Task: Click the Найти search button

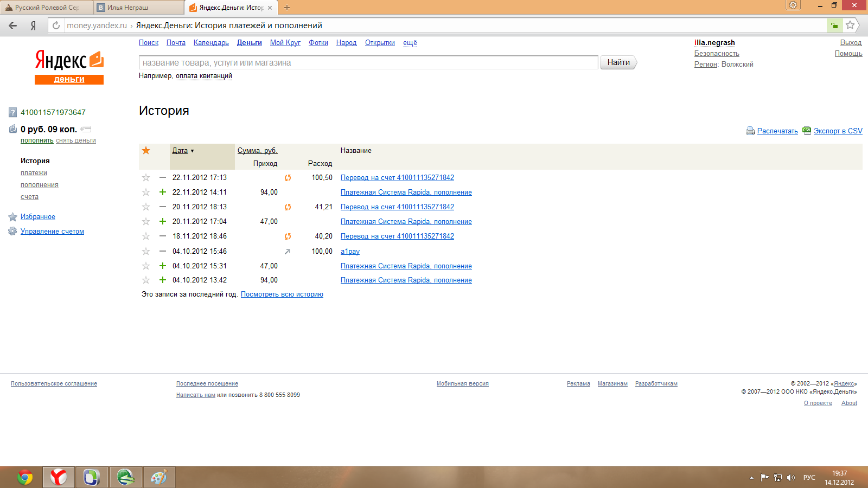Action: pyautogui.click(x=618, y=62)
